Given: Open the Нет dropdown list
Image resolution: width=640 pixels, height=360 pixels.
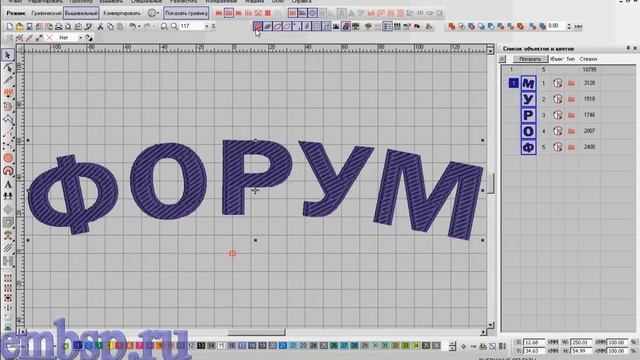Looking at the screenshot, I should 80,38.
